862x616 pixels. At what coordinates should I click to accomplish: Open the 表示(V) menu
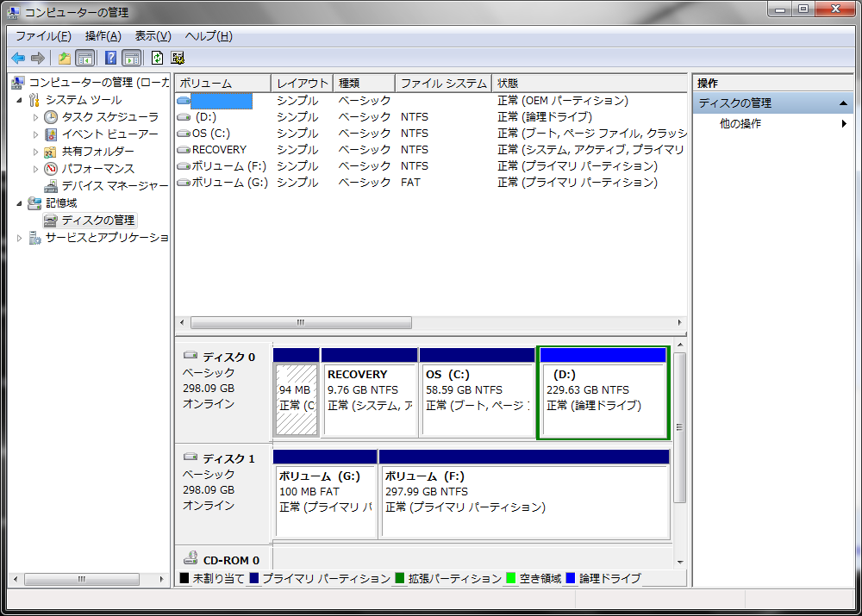(153, 36)
